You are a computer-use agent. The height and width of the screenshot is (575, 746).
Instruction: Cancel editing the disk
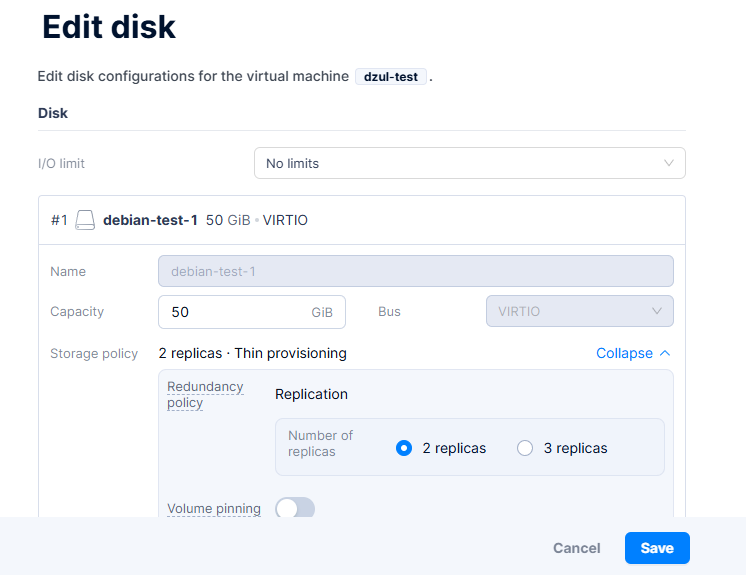point(577,548)
